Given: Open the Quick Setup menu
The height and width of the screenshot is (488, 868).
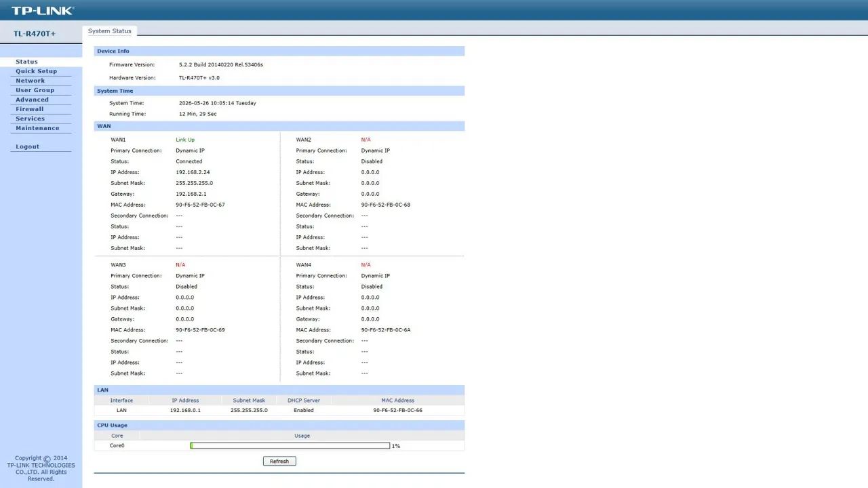Looking at the screenshot, I should pos(37,71).
